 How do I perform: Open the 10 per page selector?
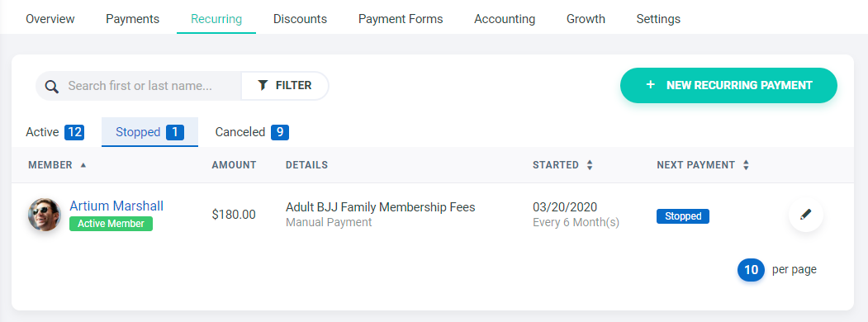(x=752, y=270)
